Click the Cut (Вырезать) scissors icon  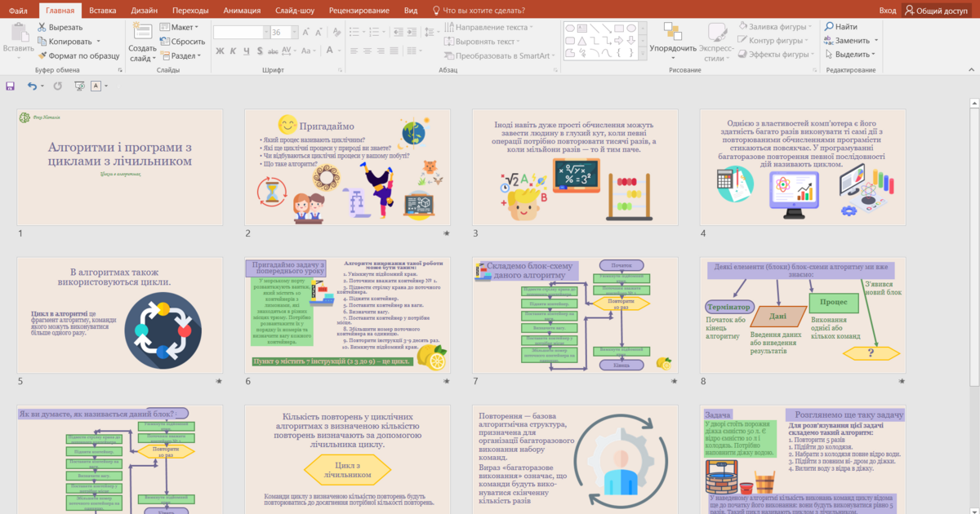click(42, 27)
